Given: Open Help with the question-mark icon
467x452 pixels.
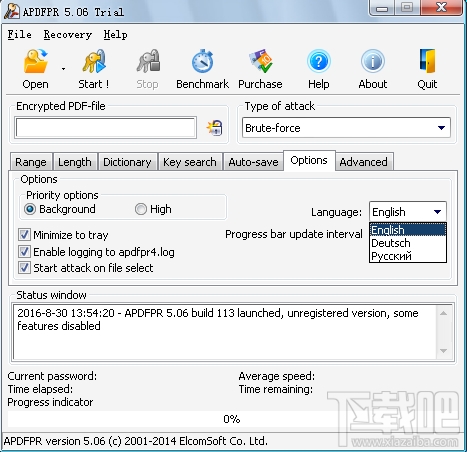Looking at the screenshot, I should (319, 61).
